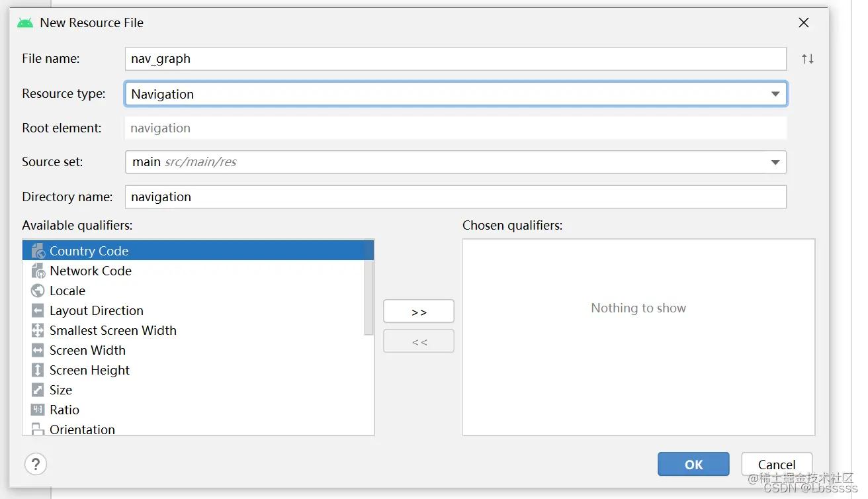This screenshot has width=868, height=499.
Task: Click the Chosen qualifiers empty list
Action: pos(638,337)
